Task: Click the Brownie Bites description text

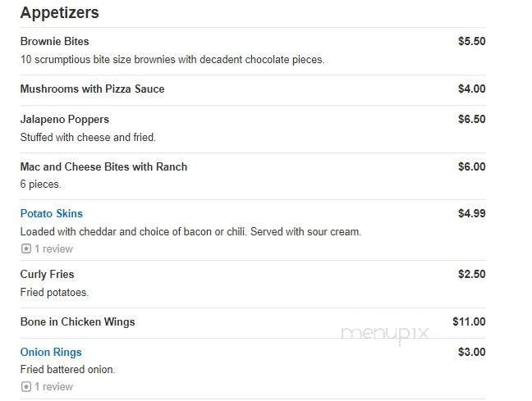Action: pyautogui.click(x=172, y=59)
